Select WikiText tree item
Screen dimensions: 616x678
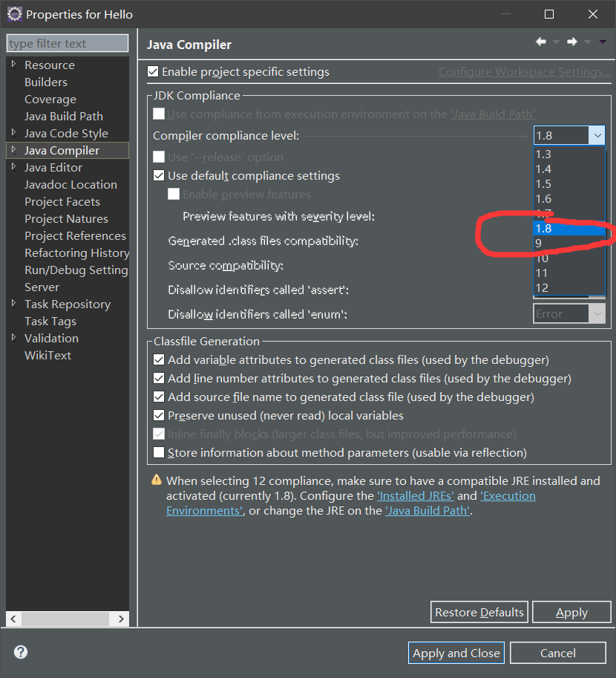point(47,355)
